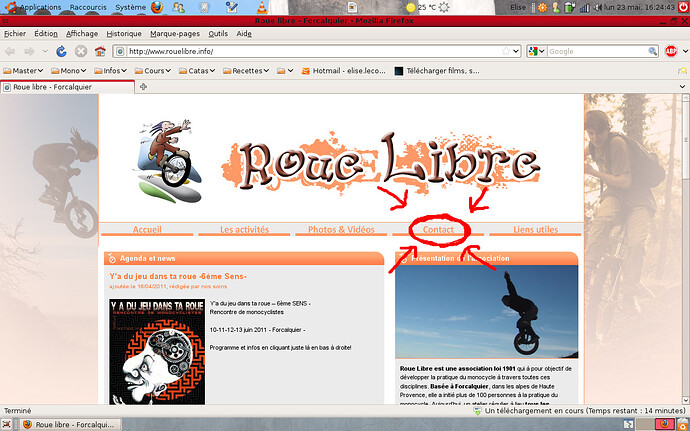
Task: Click the Stop loading icon
Action: click(82, 51)
